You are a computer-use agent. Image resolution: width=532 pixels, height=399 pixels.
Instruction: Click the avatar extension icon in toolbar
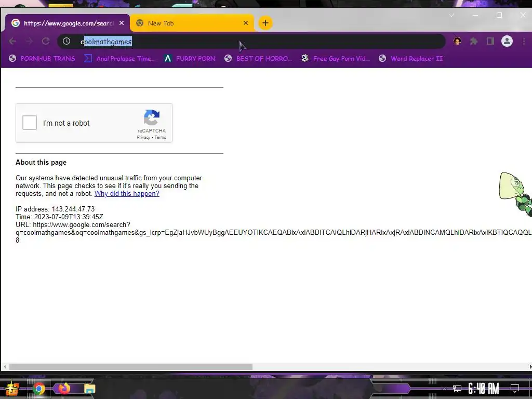coord(457,42)
